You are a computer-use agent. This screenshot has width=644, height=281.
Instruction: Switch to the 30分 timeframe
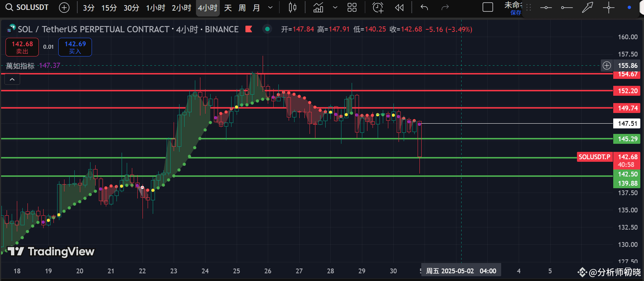tap(132, 8)
